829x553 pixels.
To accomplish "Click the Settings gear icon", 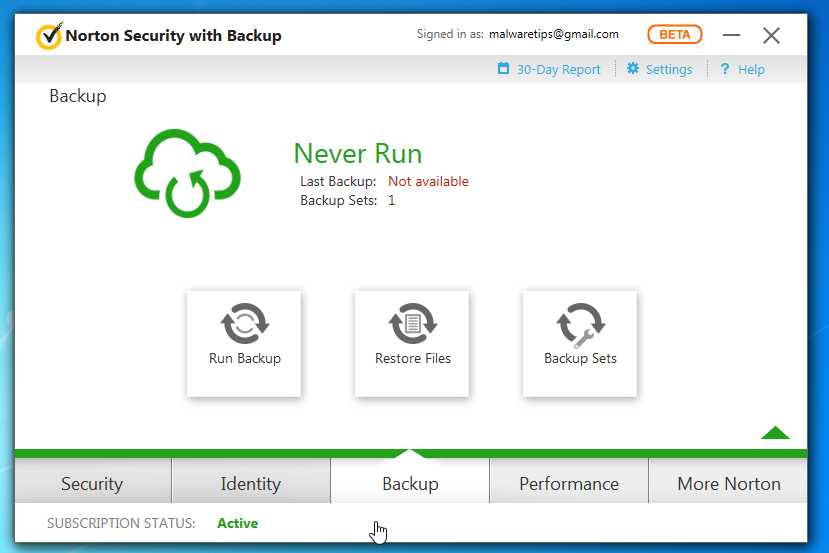I will point(633,69).
